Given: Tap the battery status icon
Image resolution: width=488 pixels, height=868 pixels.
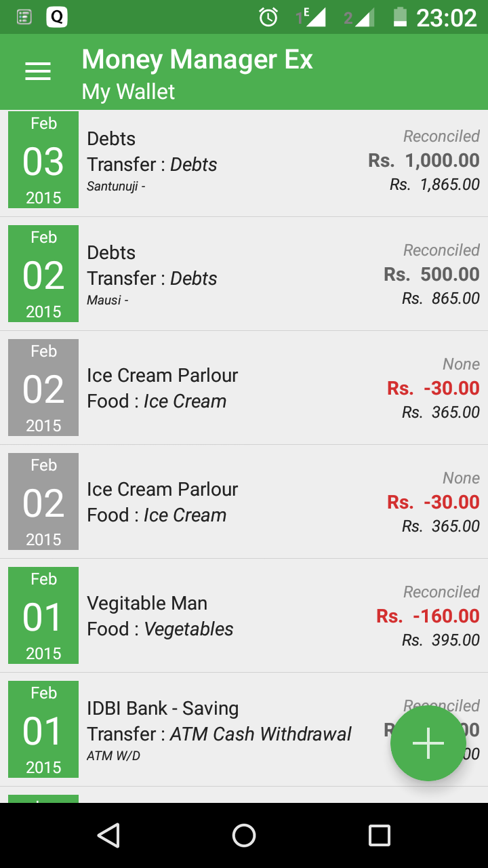Looking at the screenshot, I should (x=400, y=18).
